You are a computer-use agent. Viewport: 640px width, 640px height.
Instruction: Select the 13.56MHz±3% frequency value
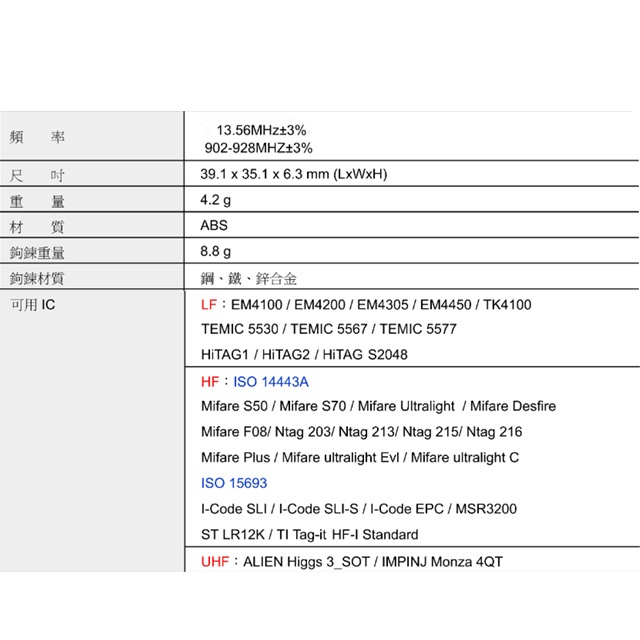point(261,130)
